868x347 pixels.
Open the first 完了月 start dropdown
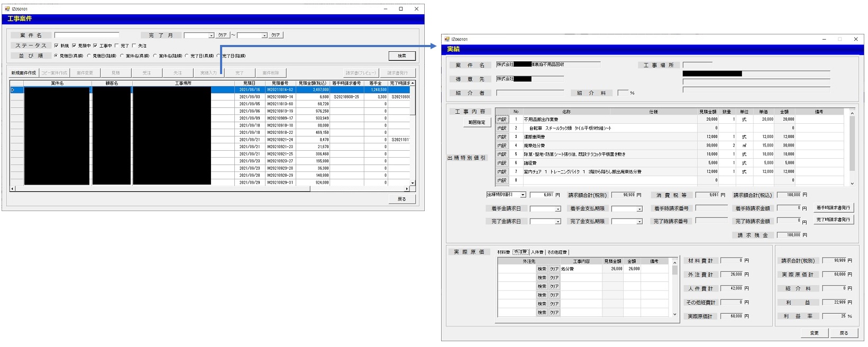tap(211, 35)
